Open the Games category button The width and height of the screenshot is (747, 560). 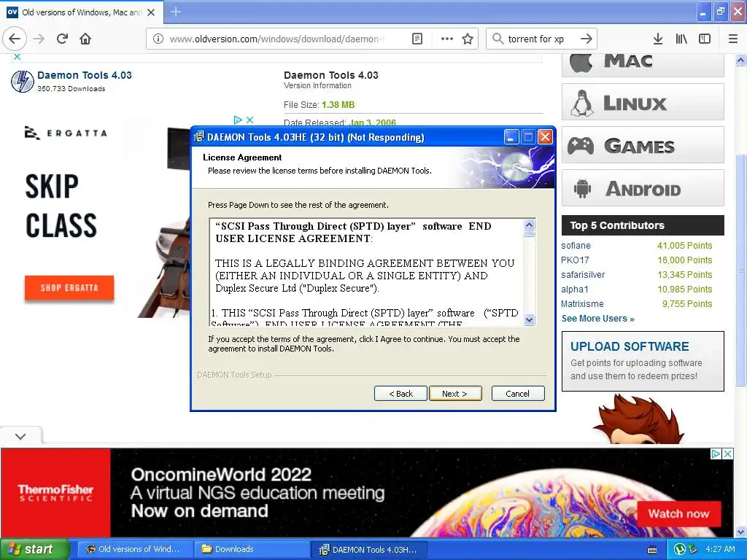click(643, 145)
